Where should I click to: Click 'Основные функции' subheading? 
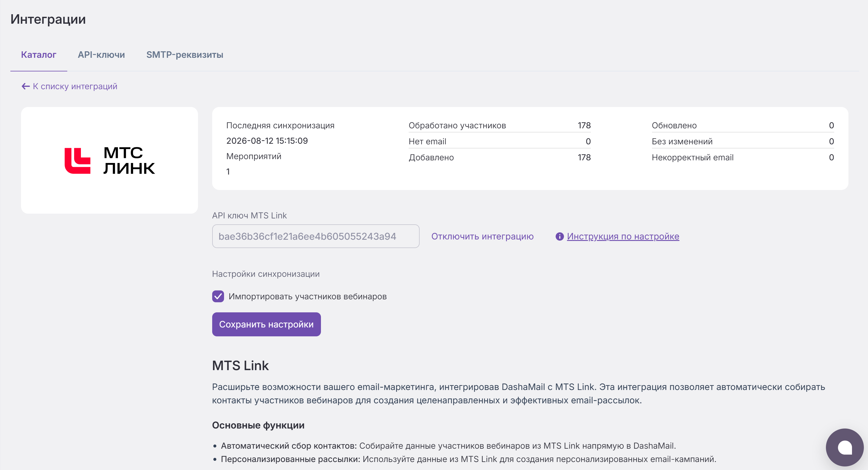(258, 425)
